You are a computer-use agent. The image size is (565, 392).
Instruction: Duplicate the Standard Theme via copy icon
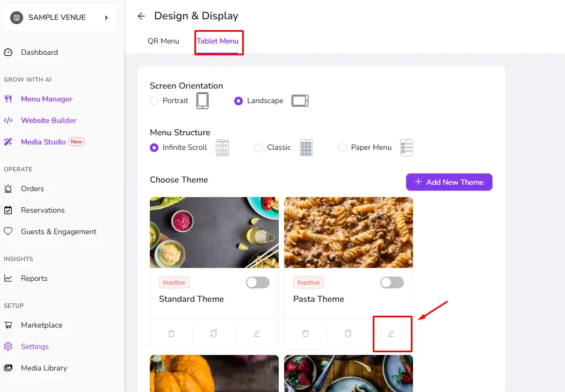(214, 333)
